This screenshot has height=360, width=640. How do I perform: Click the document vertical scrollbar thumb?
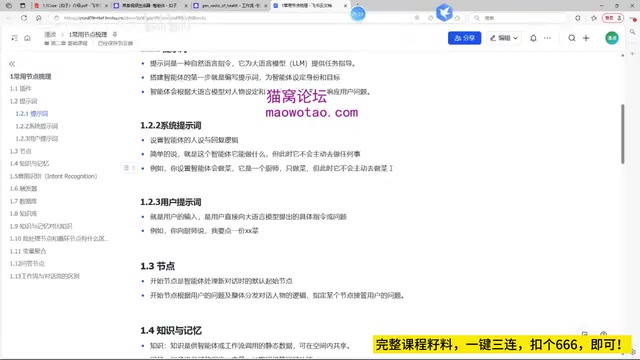[622, 134]
